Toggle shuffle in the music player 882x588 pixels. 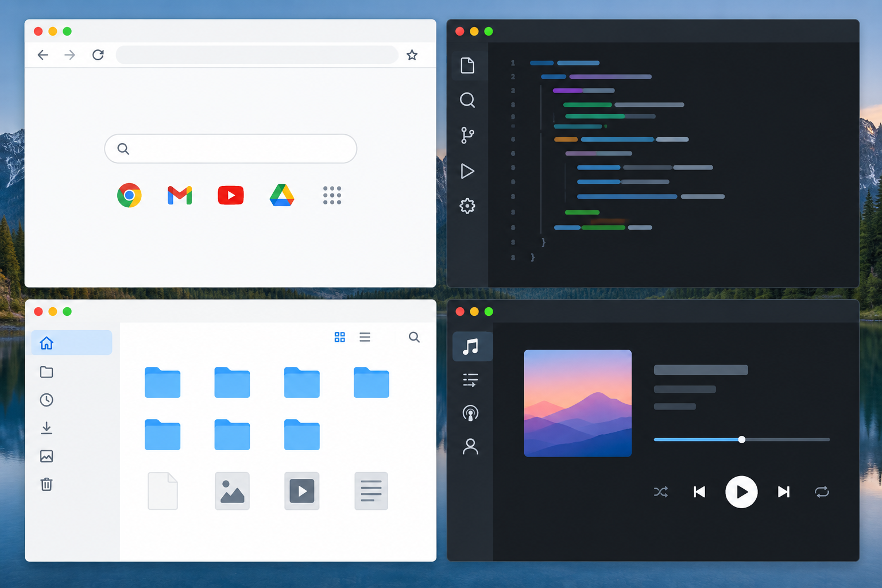661,492
